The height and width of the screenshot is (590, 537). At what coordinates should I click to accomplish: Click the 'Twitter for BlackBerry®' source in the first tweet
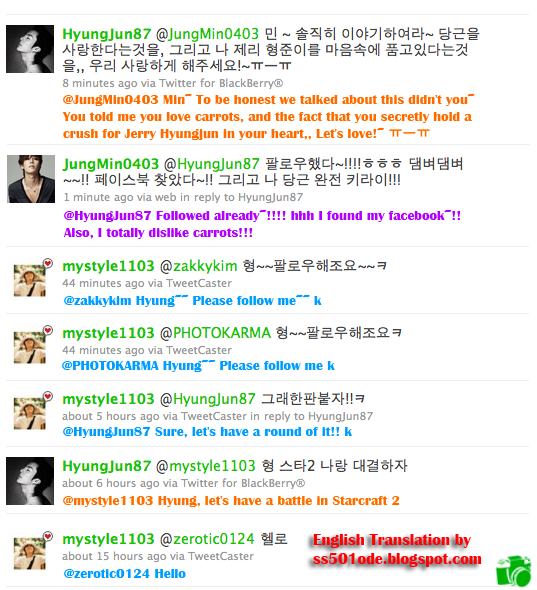coord(221,83)
